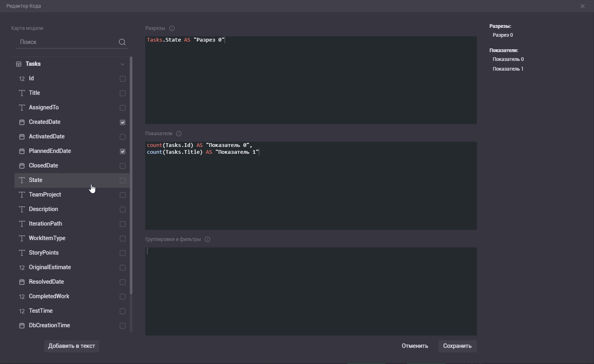Tick the OriginalEstimate checkbox
This screenshot has width=594, height=364.
tap(122, 268)
